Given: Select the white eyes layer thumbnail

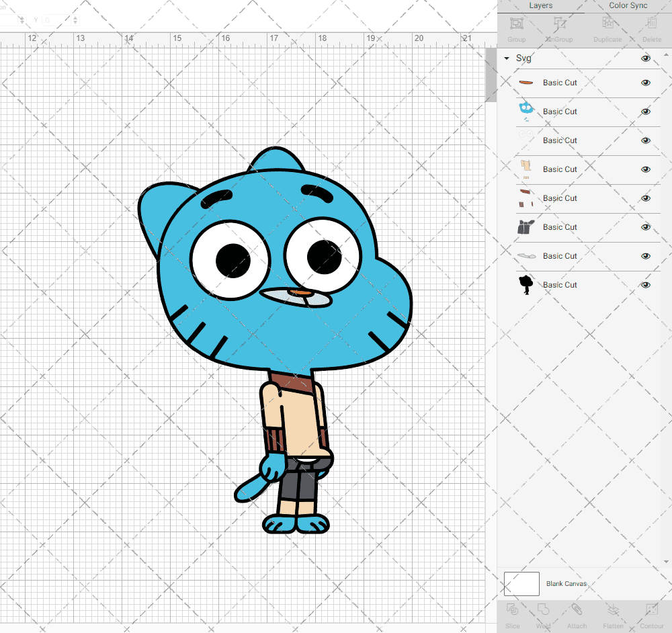Looking at the screenshot, I should click(x=526, y=140).
